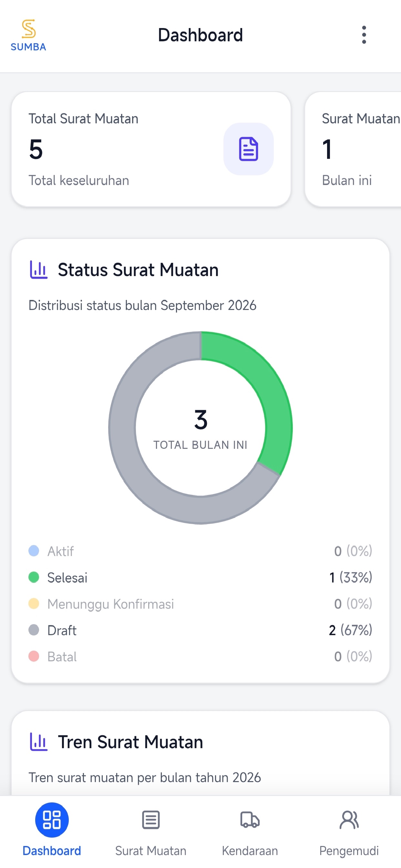Tap the Batal legend label

62,656
